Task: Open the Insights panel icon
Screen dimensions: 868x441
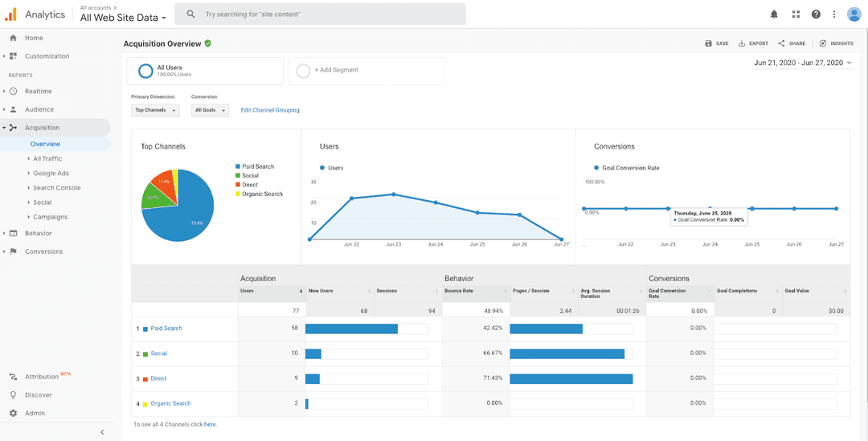Action: [823, 43]
